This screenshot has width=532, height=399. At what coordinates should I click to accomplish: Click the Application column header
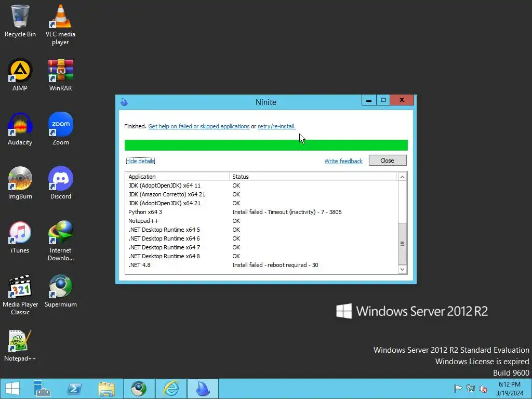(178, 177)
